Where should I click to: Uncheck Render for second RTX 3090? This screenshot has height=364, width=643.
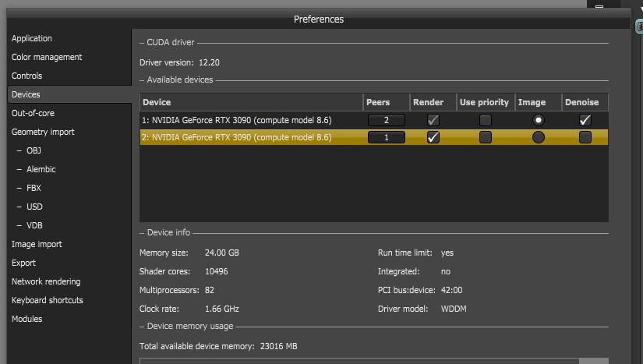pyautogui.click(x=433, y=137)
